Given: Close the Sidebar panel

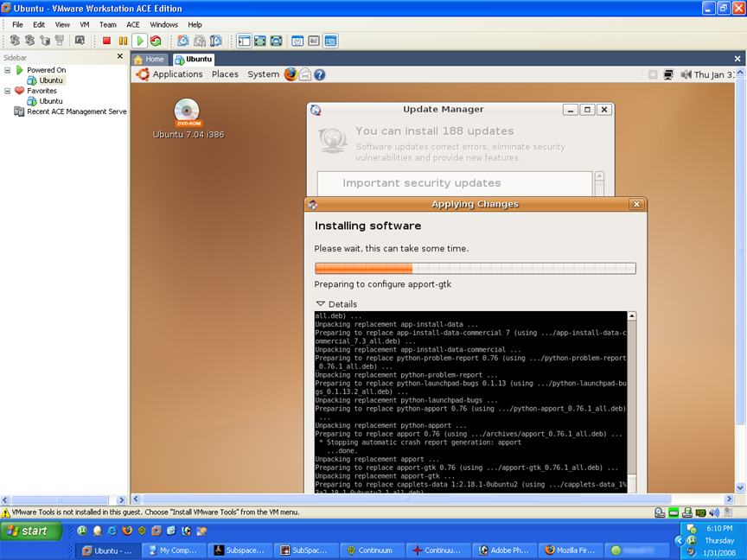Looking at the screenshot, I should [x=119, y=56].
